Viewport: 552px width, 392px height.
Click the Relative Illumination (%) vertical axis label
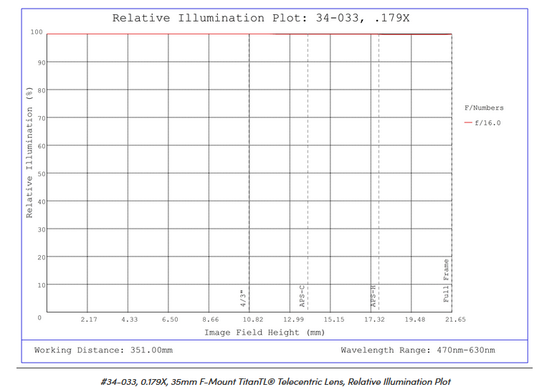30,153
